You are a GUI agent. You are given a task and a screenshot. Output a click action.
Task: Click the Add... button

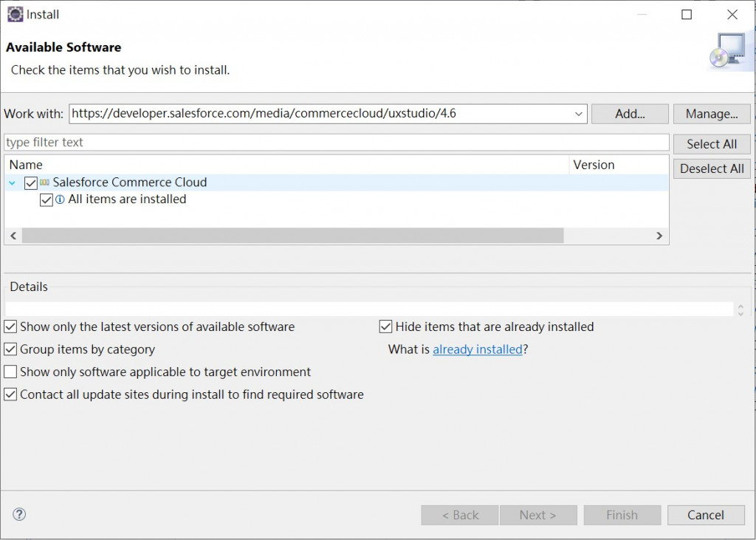(630, 114)
